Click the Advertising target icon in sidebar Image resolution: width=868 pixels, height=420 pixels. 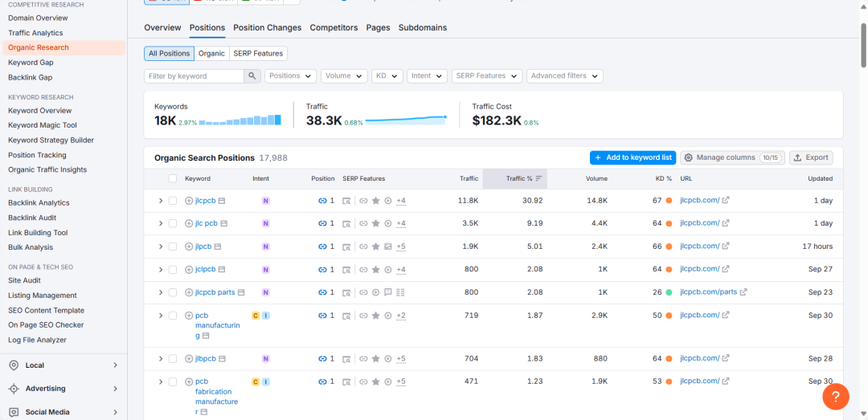14,389
